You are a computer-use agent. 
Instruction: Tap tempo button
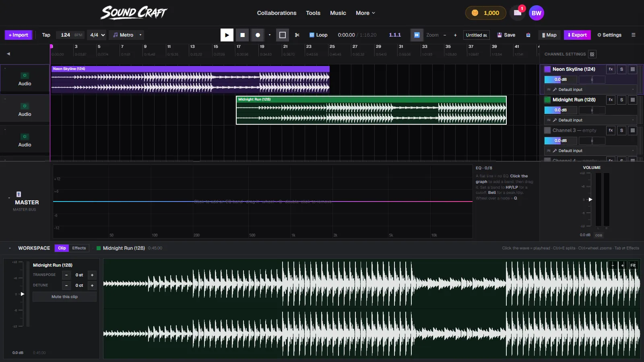coord(46,35)
